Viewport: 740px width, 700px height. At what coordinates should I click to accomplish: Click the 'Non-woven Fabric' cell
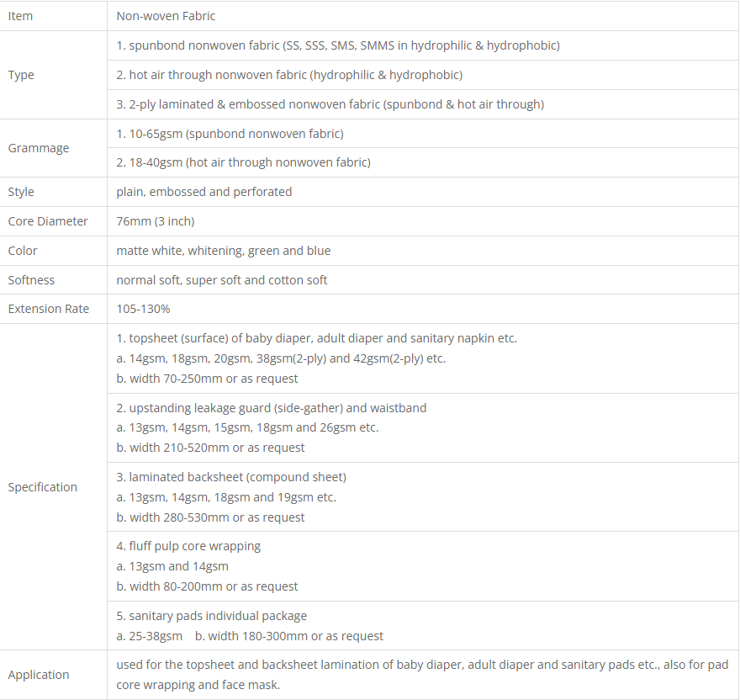(x=166, y=16)
